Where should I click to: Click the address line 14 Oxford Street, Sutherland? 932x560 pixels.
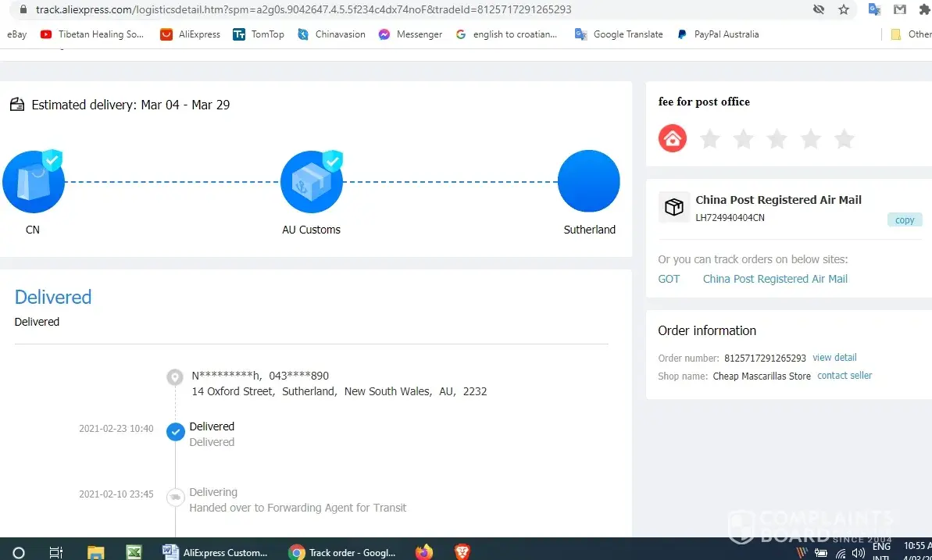pyautogui.click(x=339, y=392)
